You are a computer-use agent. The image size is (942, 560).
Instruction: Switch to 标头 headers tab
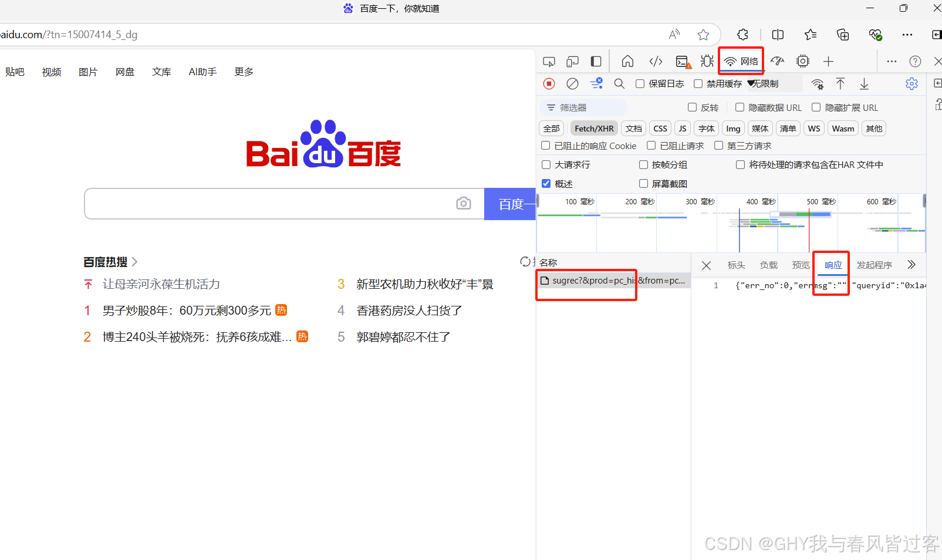736,265
